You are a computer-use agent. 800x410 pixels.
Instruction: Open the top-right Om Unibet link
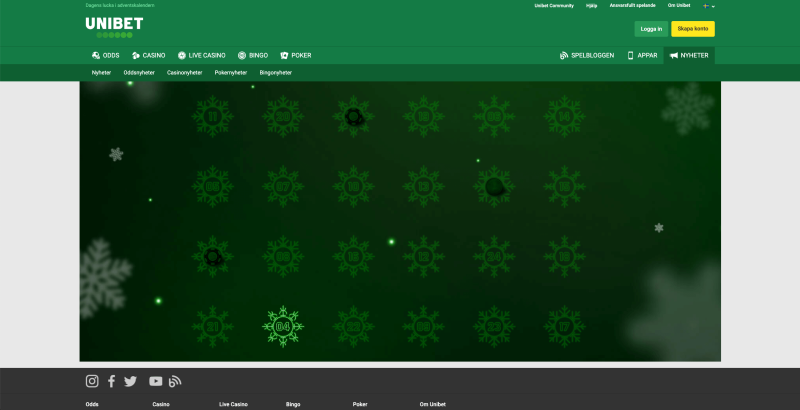(x=679, y=5)
